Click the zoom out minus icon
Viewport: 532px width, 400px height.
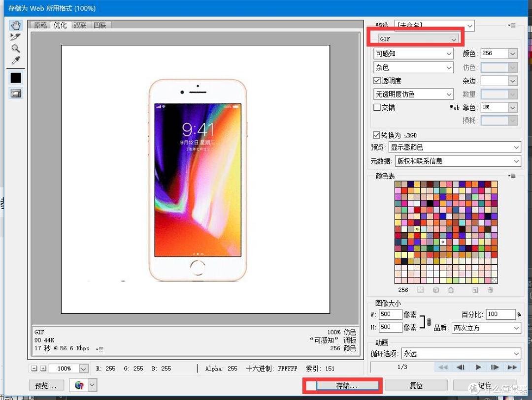34,368
